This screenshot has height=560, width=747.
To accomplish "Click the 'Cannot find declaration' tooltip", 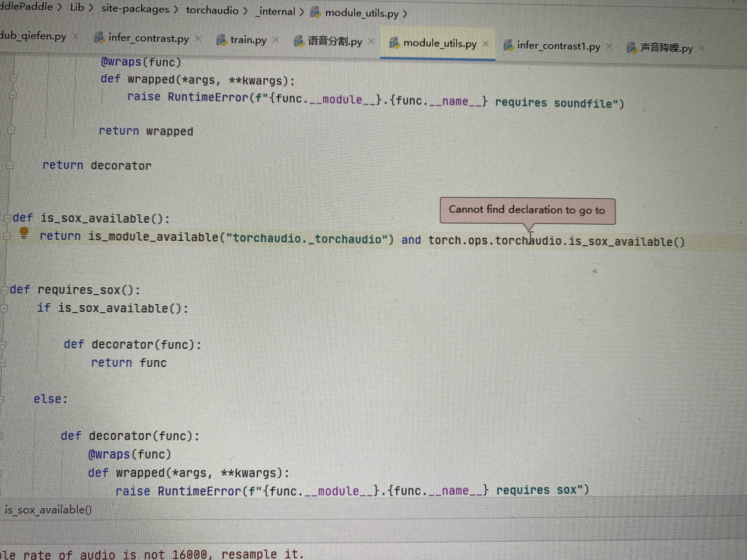I will [527, 210].
